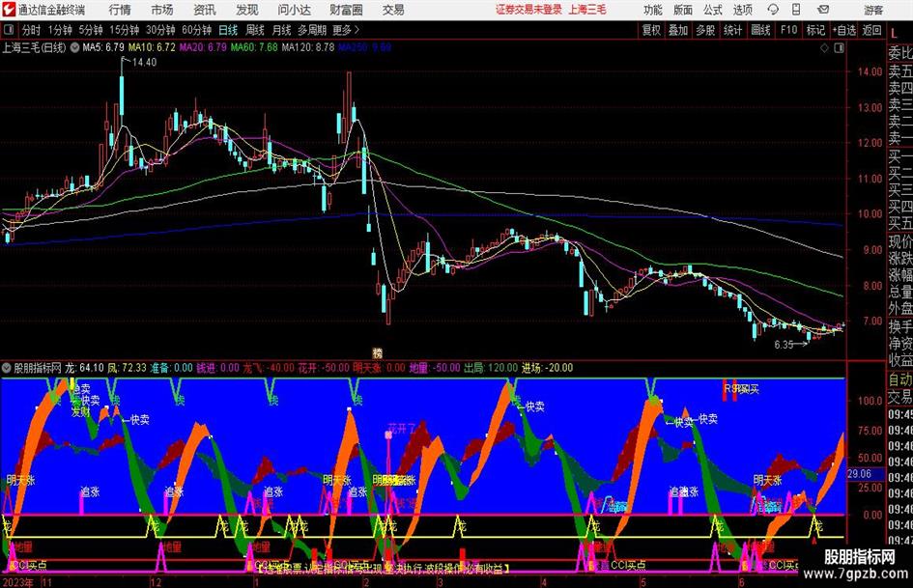Click the MA5: 6.79 label
Image resolution: width=913 pixels, height=588 pixels.
pos(103,47)
